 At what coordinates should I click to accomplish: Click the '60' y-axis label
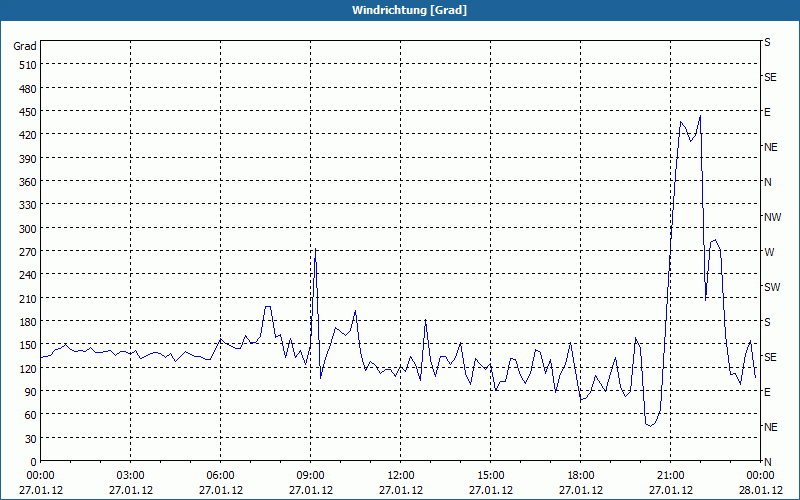pyautogui.click(x=31, y=415)
